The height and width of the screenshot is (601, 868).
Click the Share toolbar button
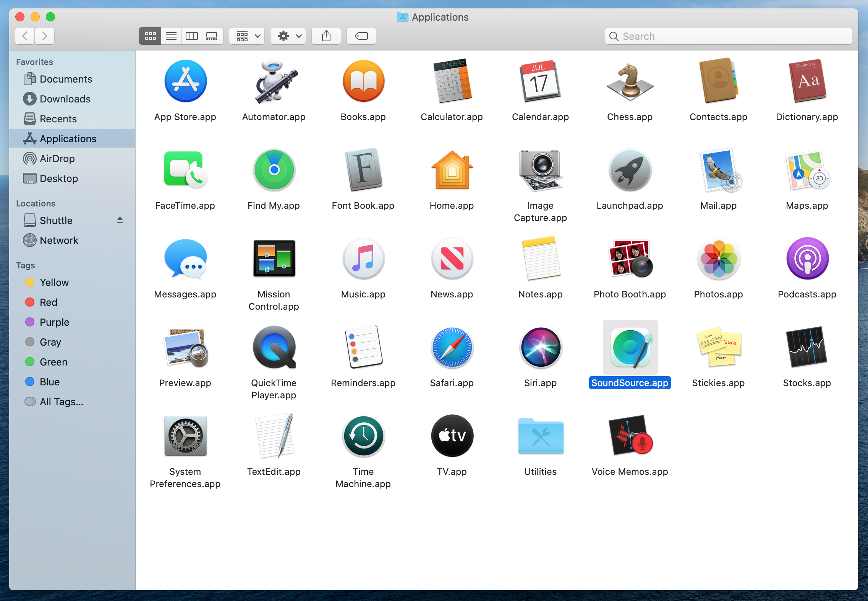(326, 36)
